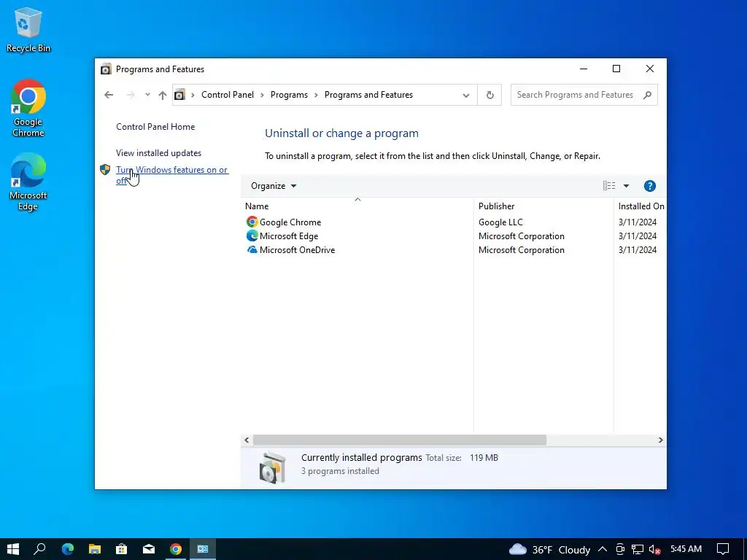Open recent locations dropdown arrow
The height and width of the screenshot is (560, 747).
147,94
